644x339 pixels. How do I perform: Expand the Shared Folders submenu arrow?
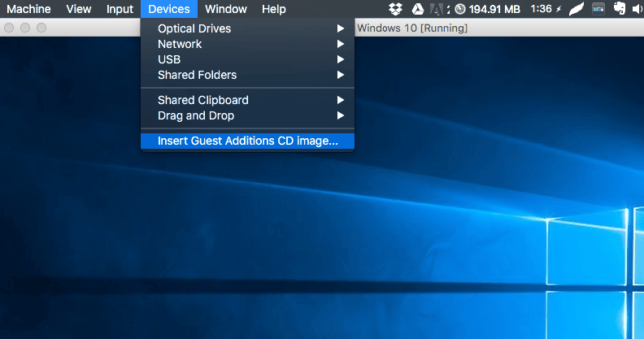pos(341,75)
